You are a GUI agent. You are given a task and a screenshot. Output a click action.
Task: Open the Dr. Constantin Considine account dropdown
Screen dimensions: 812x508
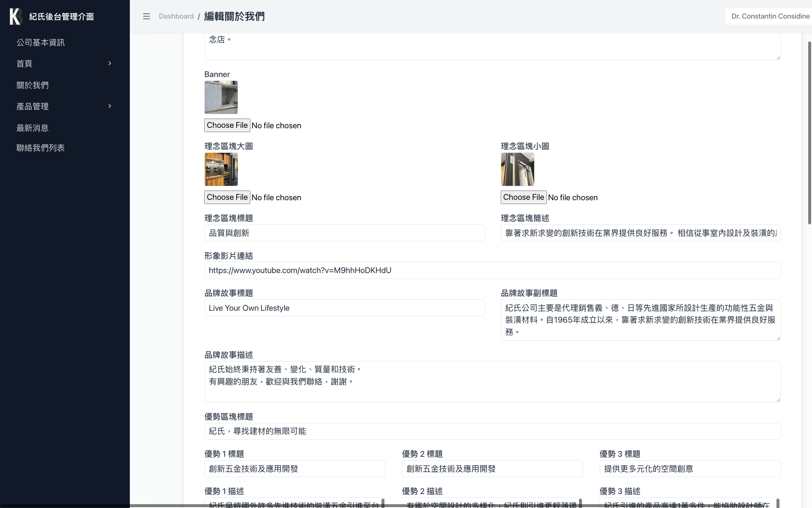[x=770, y=16]
